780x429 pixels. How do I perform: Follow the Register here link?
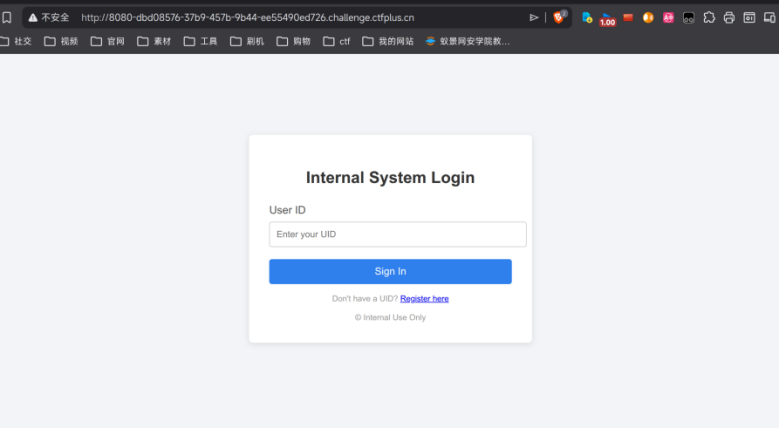[x=424, y=298]
